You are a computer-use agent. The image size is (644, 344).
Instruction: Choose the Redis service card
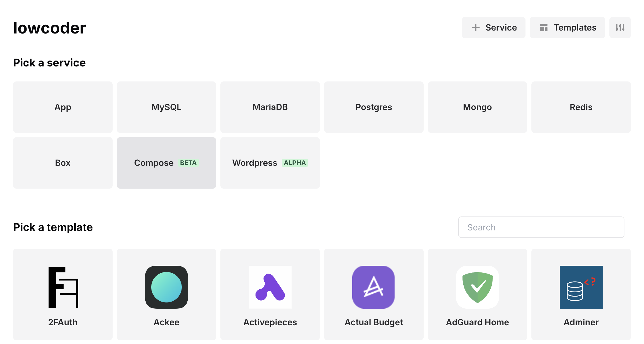[581, 107]
